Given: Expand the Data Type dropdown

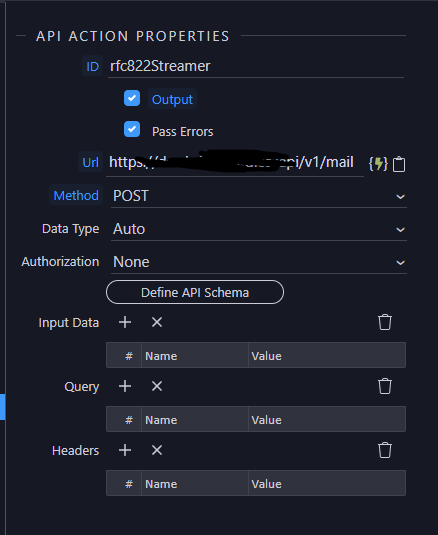Looking at the screenshot, I should pos(259,229).
